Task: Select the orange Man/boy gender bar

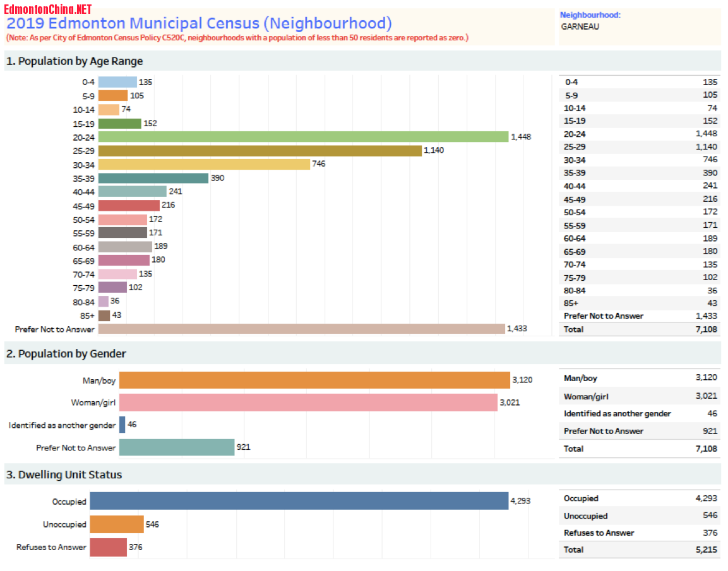Action: 314,380
